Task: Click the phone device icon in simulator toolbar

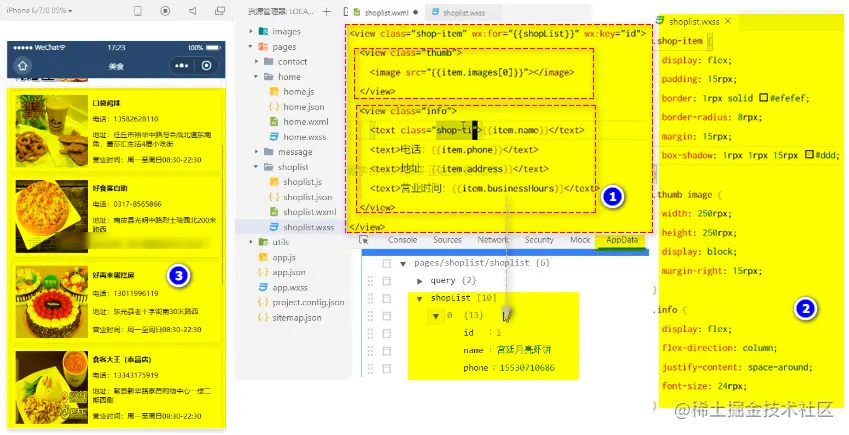Action: (138, 11)
